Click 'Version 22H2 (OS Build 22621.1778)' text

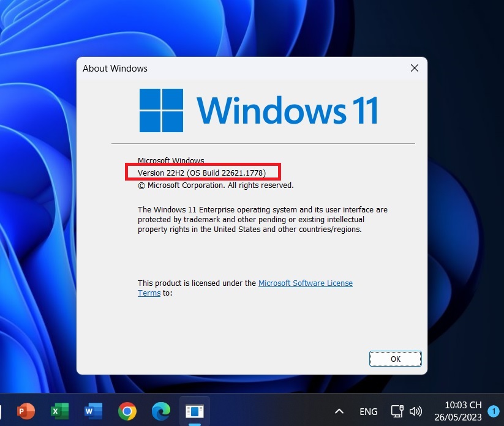[202, 173]
